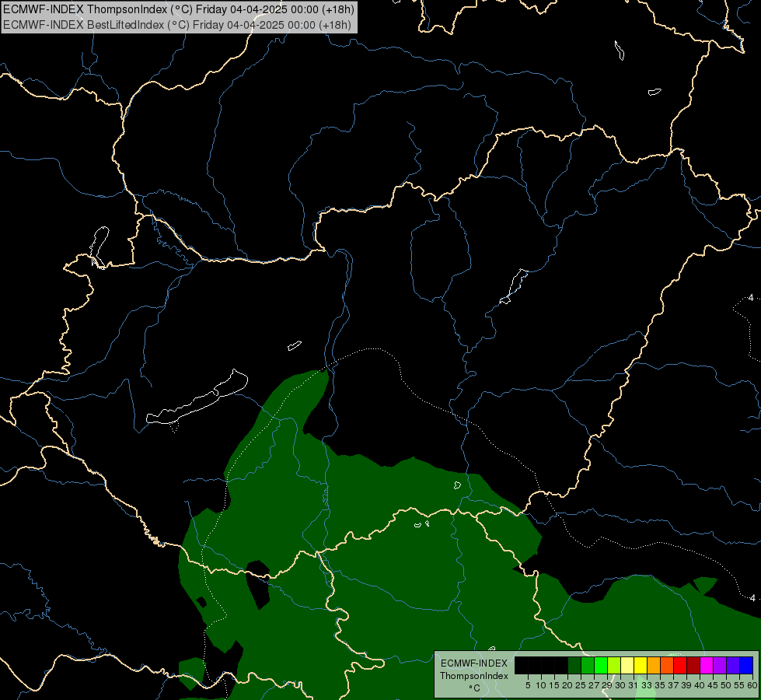Click the legend tick value 45
The image size is (761, 700).
(x=714, y=685)
